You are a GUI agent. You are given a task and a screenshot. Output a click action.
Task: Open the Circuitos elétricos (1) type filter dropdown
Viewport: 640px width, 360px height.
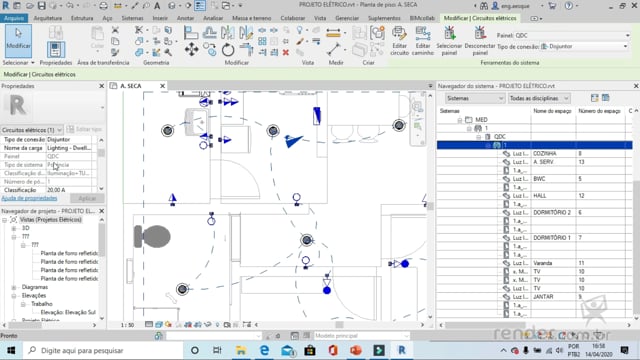(32, 130)
